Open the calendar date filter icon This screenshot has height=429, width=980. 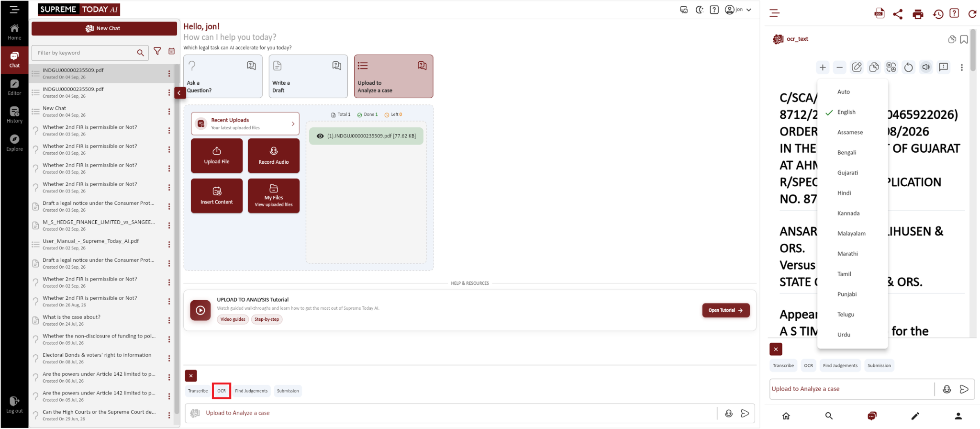pyautogui.click(x=171, y=51)
